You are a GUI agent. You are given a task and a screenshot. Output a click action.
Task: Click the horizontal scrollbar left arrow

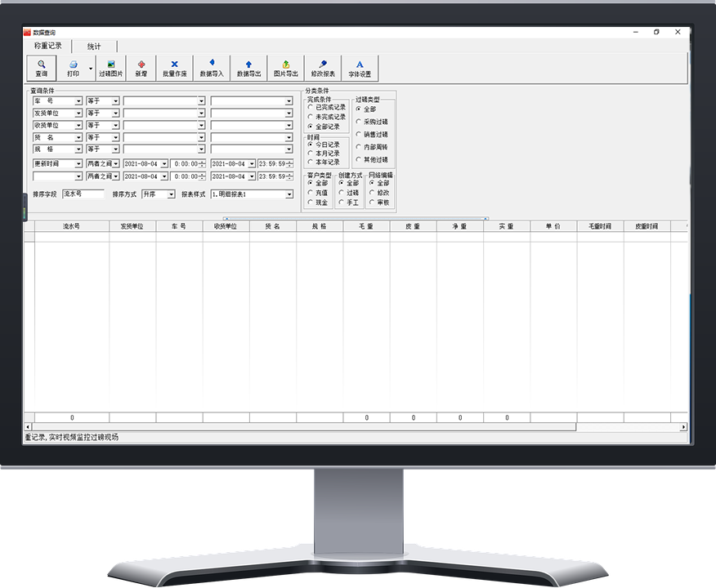coord(28,427)
